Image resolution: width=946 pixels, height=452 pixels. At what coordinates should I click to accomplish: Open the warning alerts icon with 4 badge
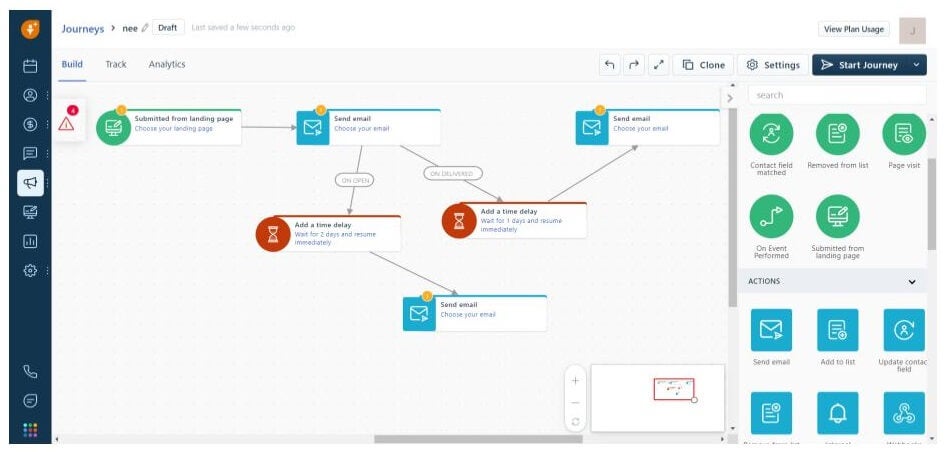[x=66, y=123]
